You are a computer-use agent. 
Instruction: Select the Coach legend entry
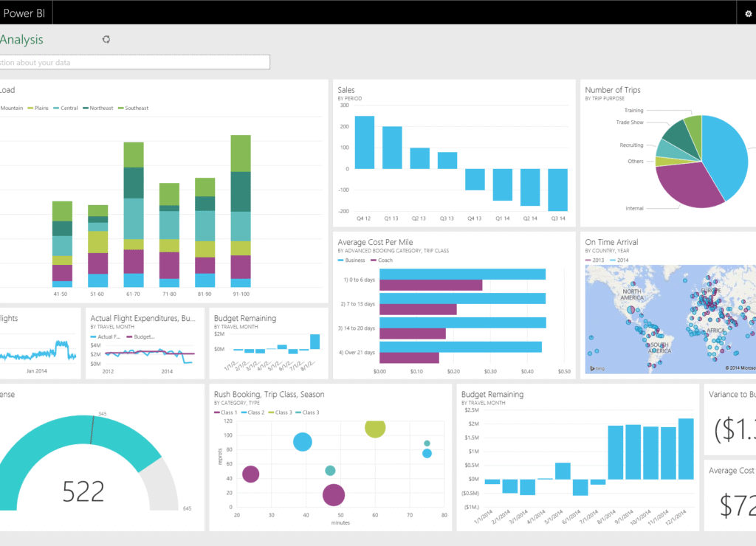pyautogui.click(x=382, y=260)
